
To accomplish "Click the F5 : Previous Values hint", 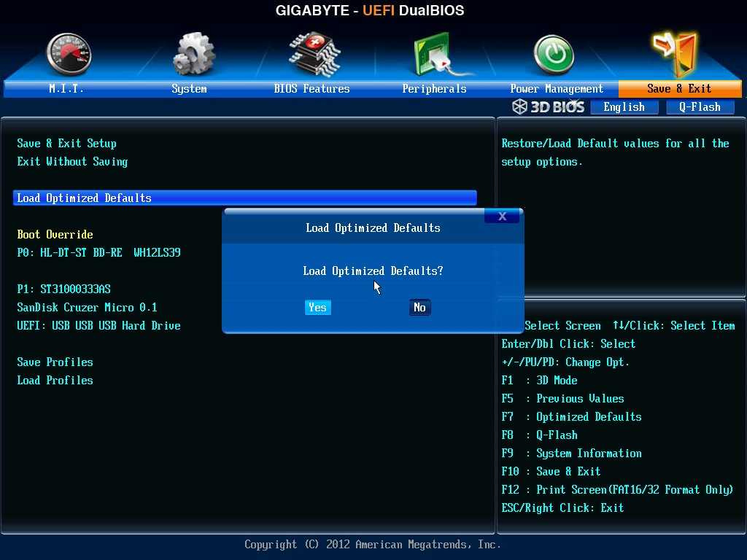I will pos(562,399).
